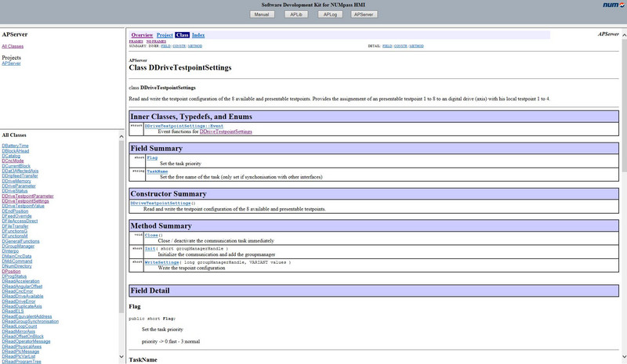The height and width of the screenshot is (364, 627).
Task: Click the FRAMES link
Action: click(x=136, y=41)
